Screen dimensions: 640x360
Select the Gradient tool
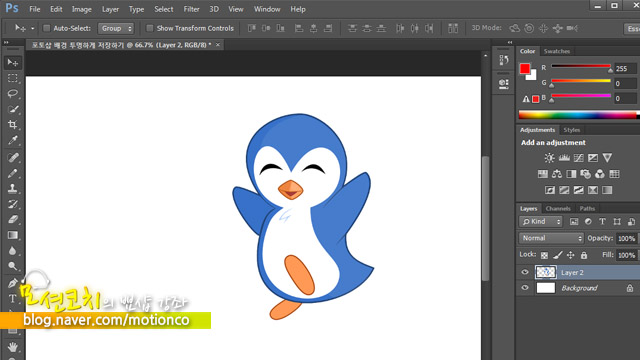pos(13,235)
